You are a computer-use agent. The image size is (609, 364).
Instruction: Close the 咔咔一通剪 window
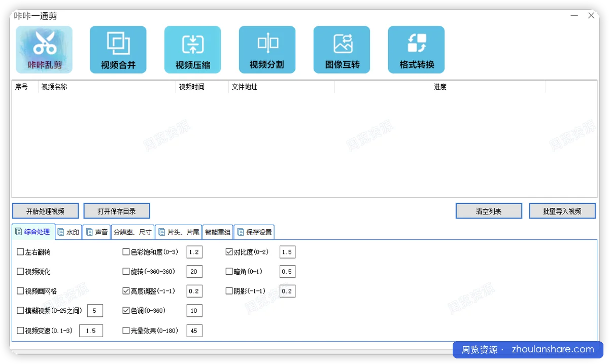[x=591, y=16]
